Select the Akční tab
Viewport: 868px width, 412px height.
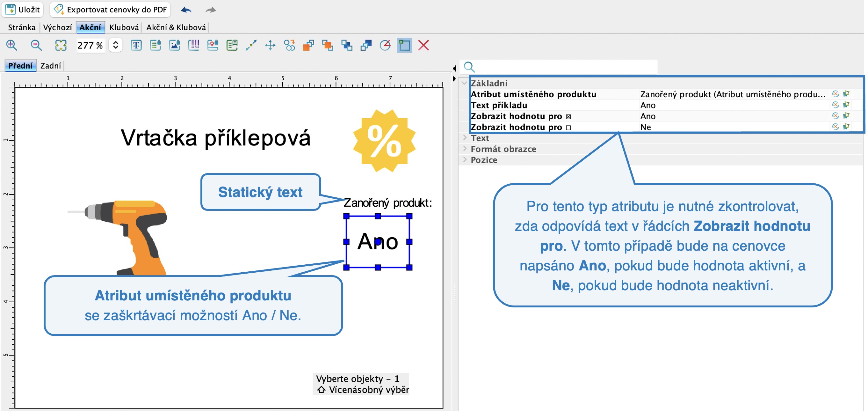tap(90, 27)
